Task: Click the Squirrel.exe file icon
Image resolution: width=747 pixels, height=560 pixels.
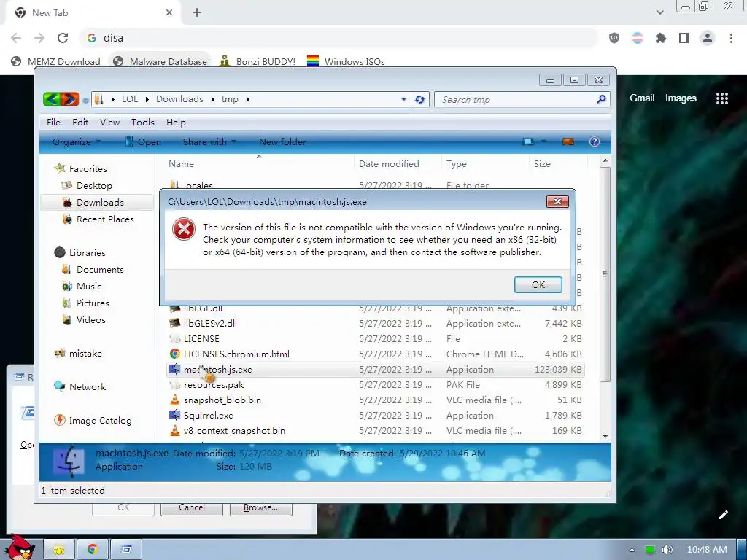Action: click(175, 415)
